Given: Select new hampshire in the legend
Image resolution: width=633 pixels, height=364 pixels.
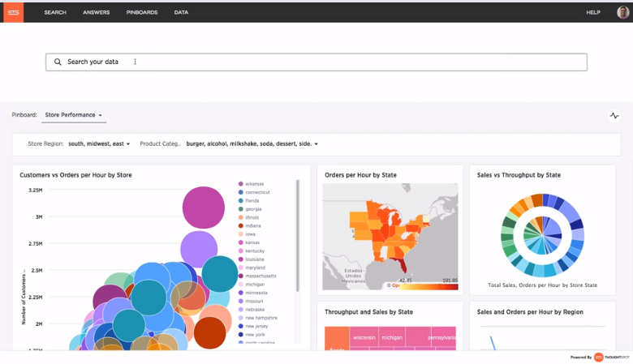Looking at the screenshot, I should [257, 318].
